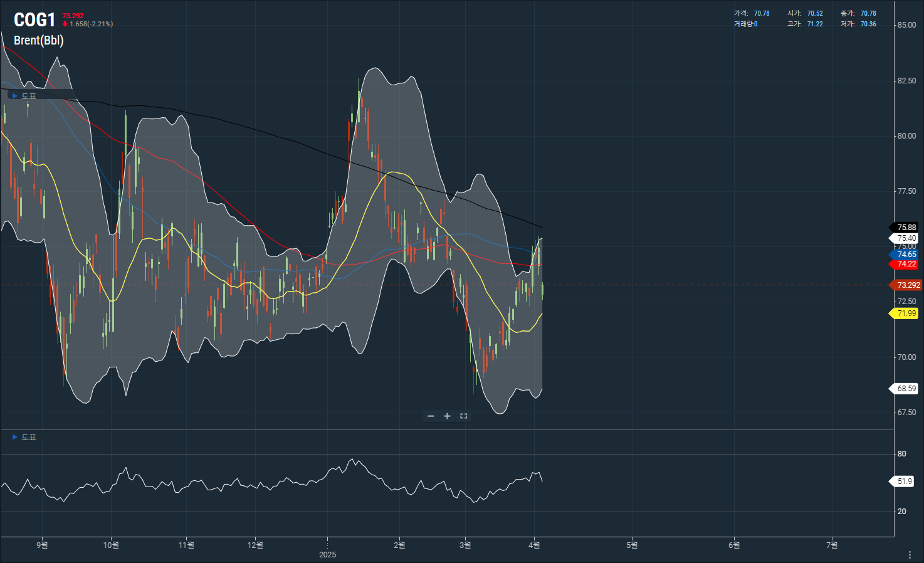Click the blue triangle in the RSI panel

click(x=15, y=437)
